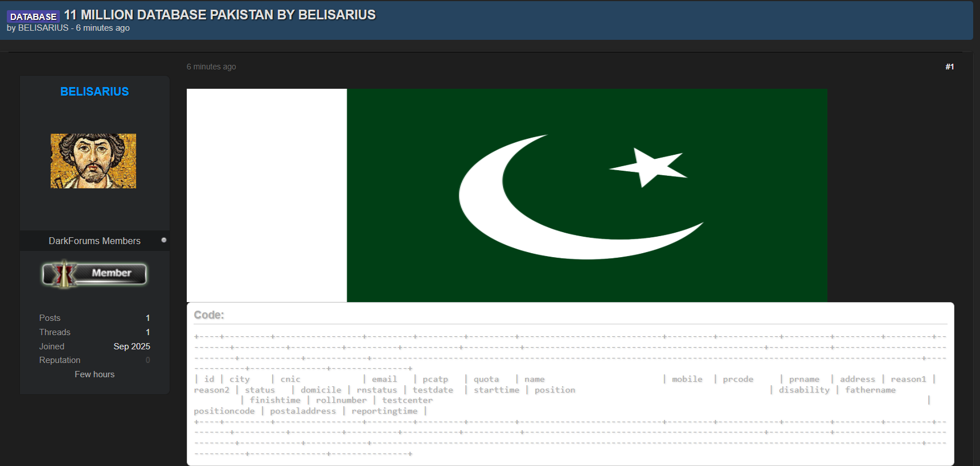This screenshot has height=466, width=980.
Task: Open the BELISARIUS mosaic avatar
Action: click(93, 161)
